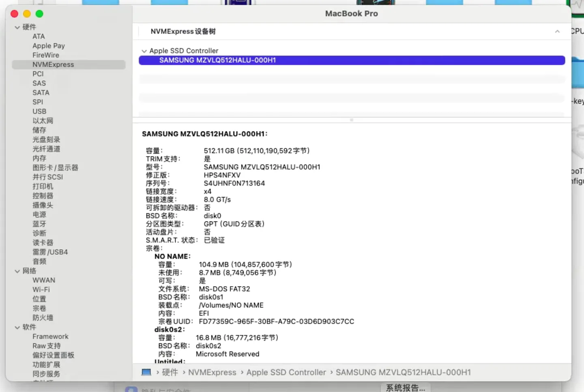The width and height of the screenshot is (584, 392).
Task: Select 储存 in the hardware list
Action: point(39,130)
